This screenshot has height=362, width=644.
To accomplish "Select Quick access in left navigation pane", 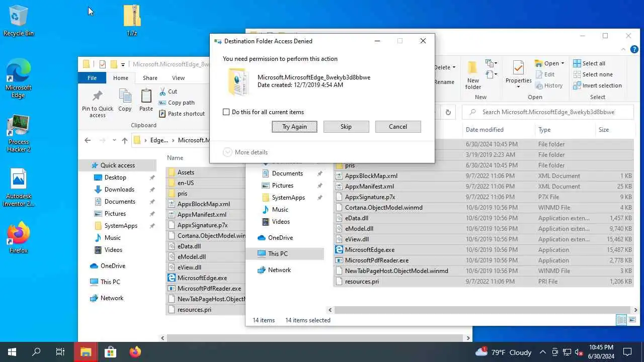I will click(x=117, y=165).
